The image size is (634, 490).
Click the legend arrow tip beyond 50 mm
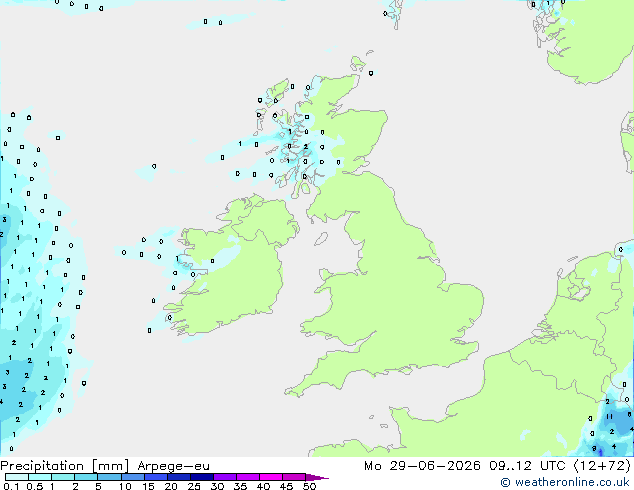317,477
